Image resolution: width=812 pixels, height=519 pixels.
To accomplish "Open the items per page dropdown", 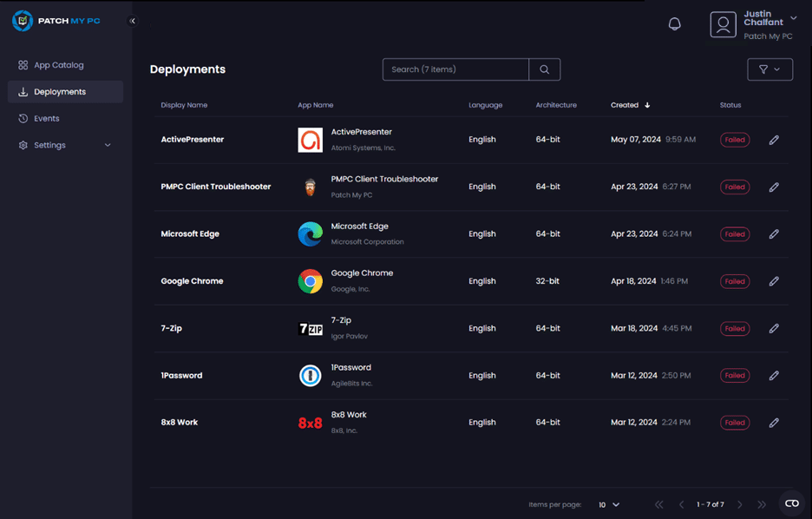I will point(609,504).
